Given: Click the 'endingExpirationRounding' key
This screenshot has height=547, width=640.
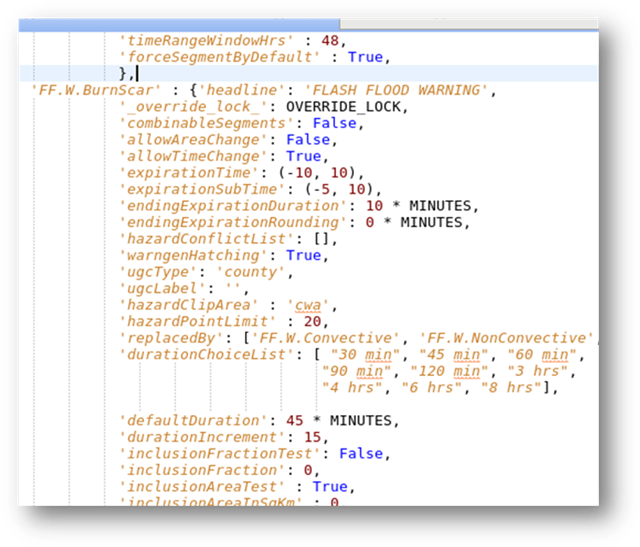Looking at the screenshot, I should pos(233,222).
